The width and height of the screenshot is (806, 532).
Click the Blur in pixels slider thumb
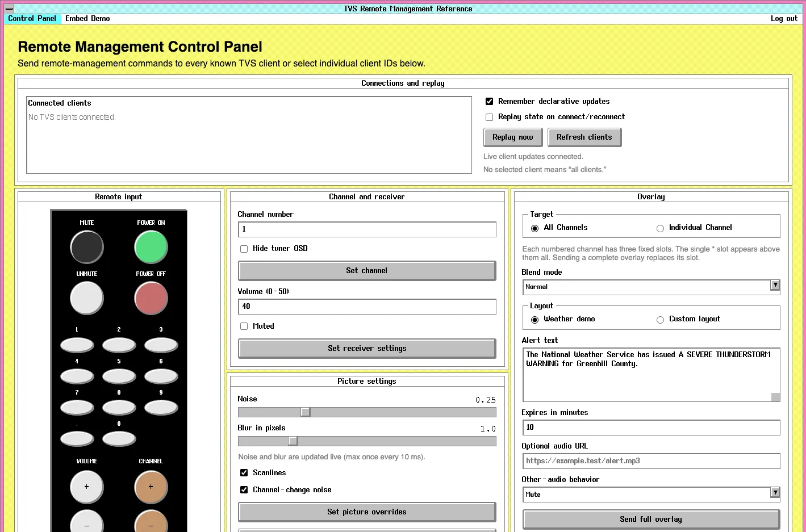tap(293, 441)
